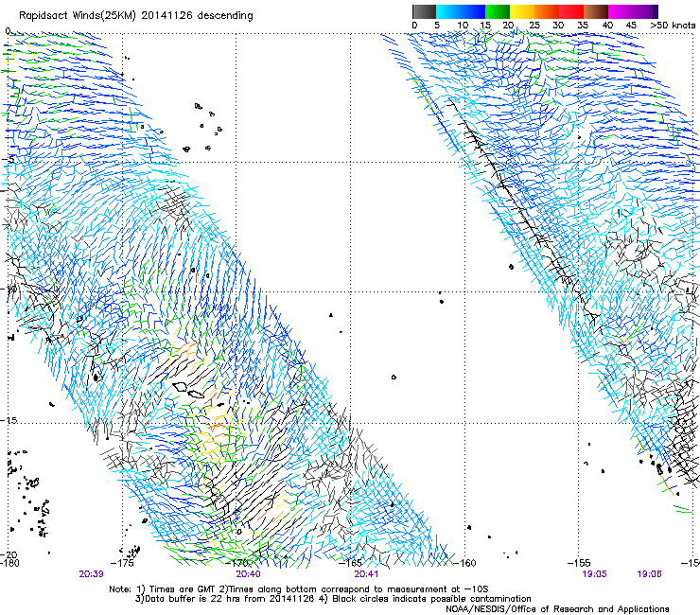This screenshot has height=615, width=700.
Task: Click the green 15-20 knots color segment
Action: point(498,11)
